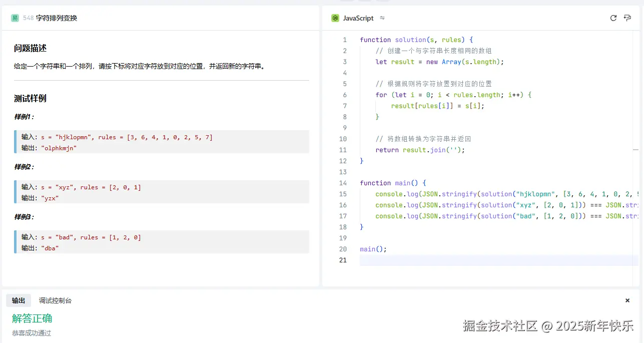This screenshot has width=644, height=343.
Task: Click the green 易 difficulty badge
Action: pyautogui.click(x=15, y=18)
